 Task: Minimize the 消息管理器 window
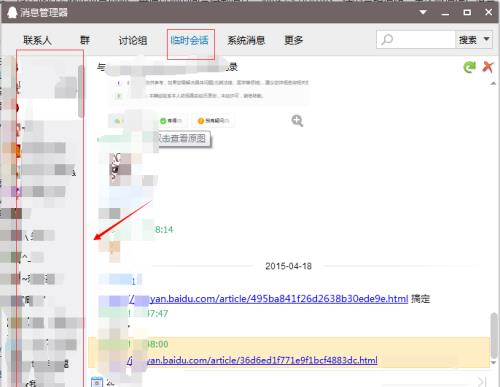pos(445,13)
